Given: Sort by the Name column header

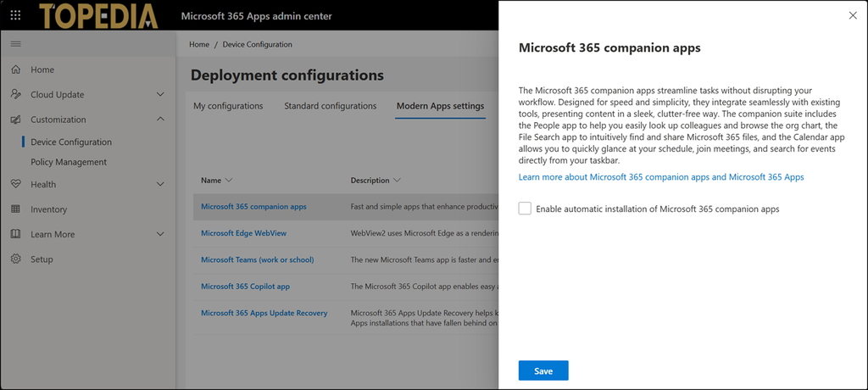Looking at the screenshot, I should tap(216, 181).
